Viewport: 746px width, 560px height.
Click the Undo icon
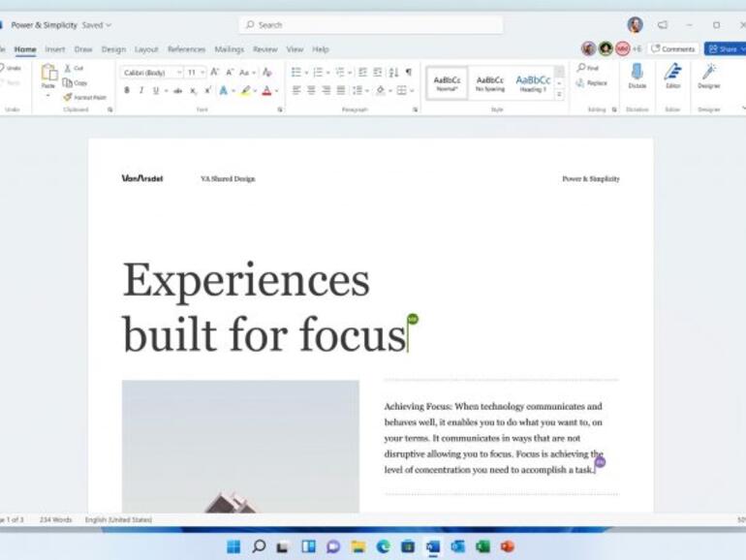[x=2, y=68]
